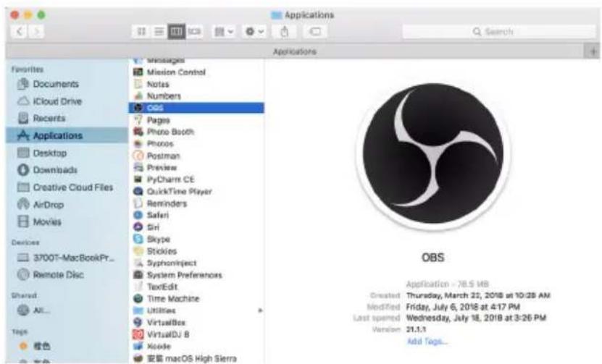Screen dimensions: 602x364
Task: Select Applications in the sidebar
Action: (67, 135)
